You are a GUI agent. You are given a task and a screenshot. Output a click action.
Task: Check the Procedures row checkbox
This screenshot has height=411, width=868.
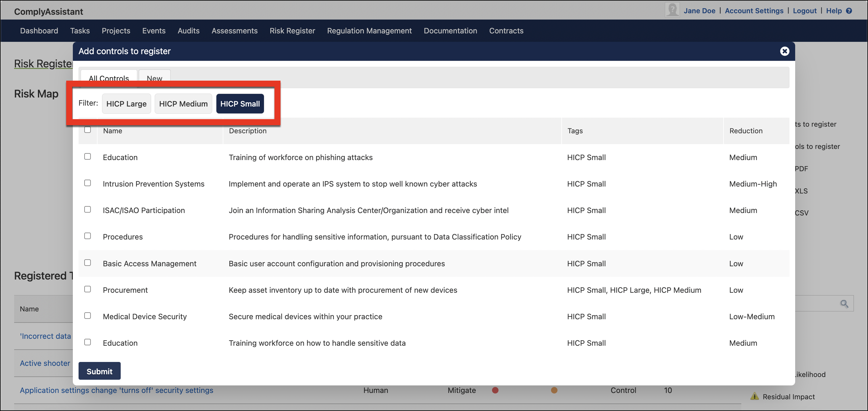(x=88, y=236)
